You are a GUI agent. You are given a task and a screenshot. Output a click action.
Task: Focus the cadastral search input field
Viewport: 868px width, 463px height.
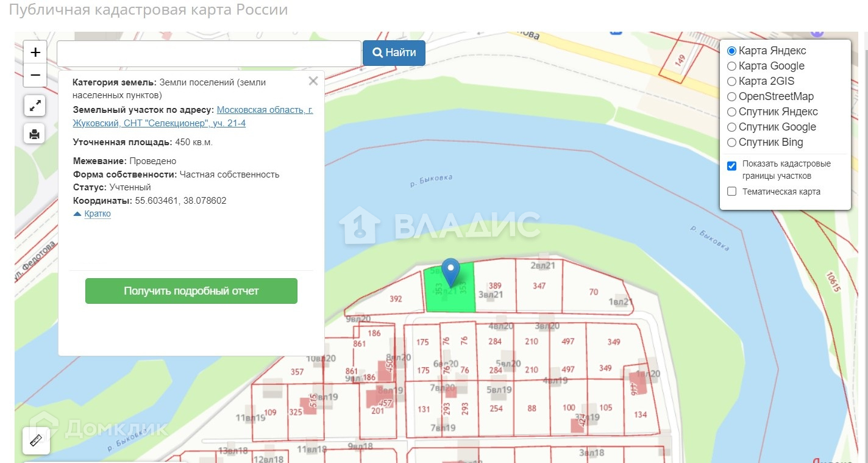click(209, 54)
